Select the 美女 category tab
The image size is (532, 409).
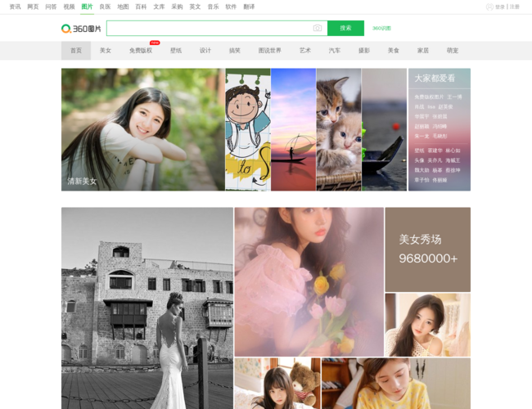[106, 51]
